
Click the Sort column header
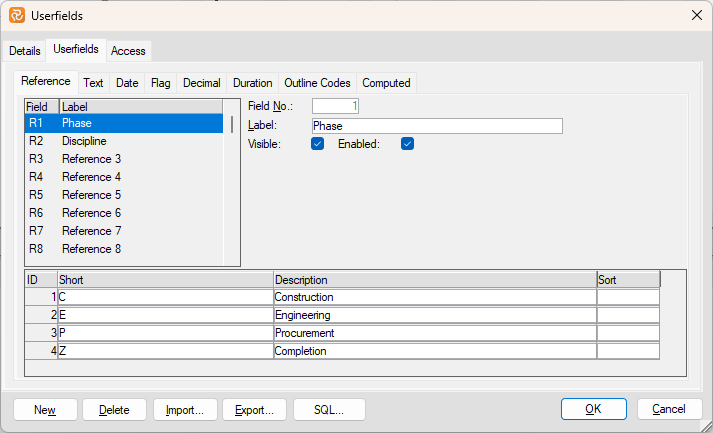pyautogui.click(x=627, y=280)
